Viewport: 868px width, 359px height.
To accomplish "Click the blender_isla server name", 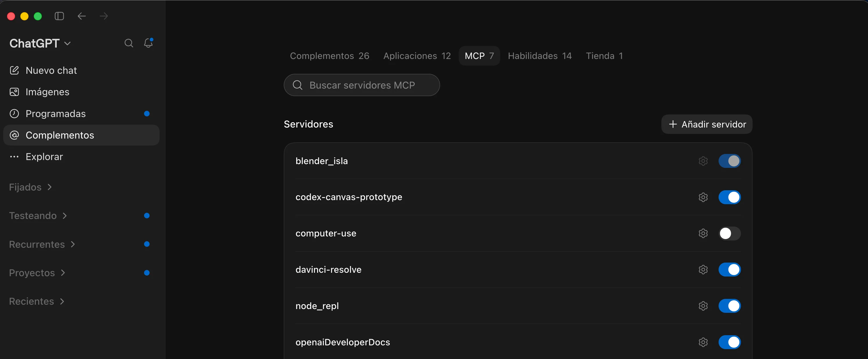I will 322,161.
